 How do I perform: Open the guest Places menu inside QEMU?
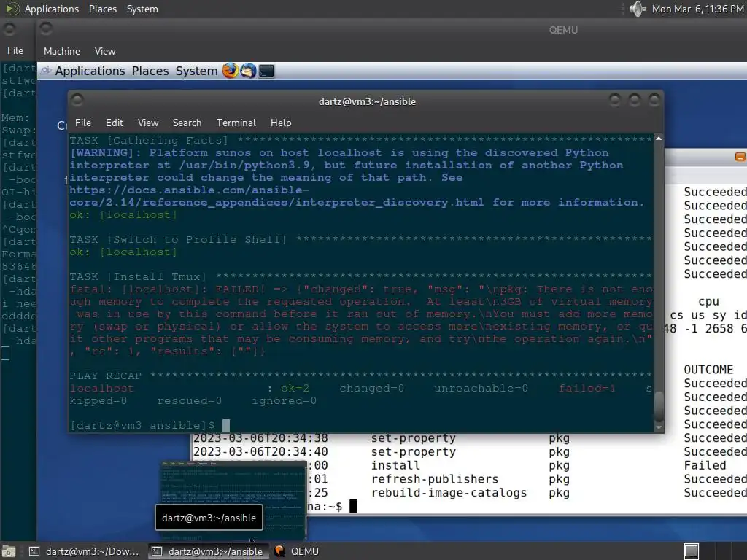[150, 71]
